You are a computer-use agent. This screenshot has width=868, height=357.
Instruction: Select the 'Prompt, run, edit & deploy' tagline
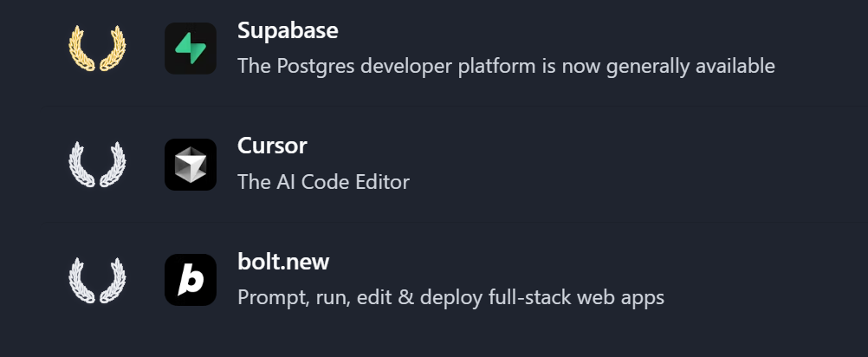450,298
